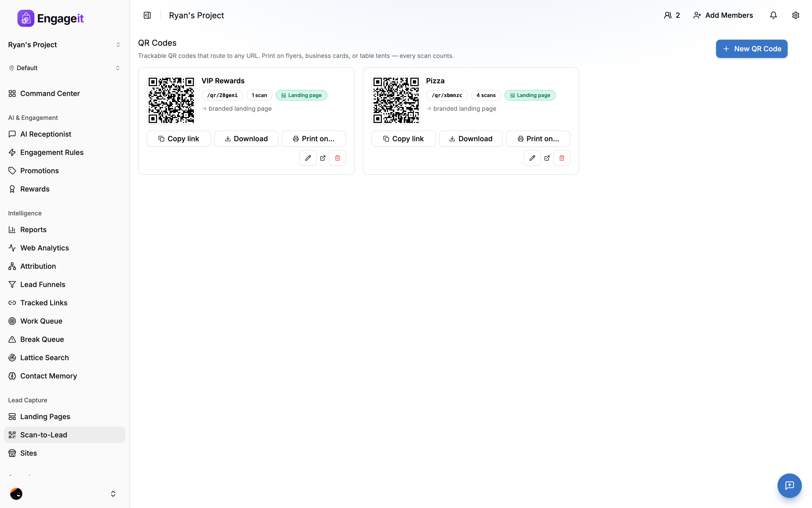Click the /qr/xbmnzc path badge

(x=447, y=96)
